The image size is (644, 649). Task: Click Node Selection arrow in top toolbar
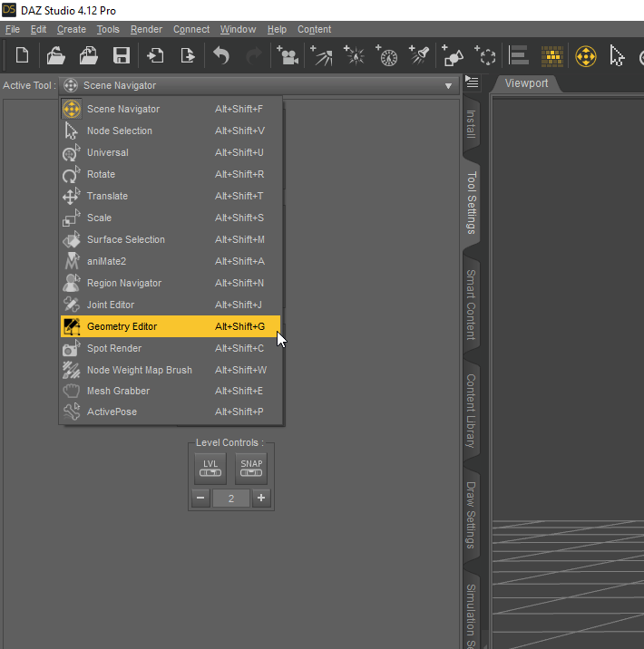617,56
